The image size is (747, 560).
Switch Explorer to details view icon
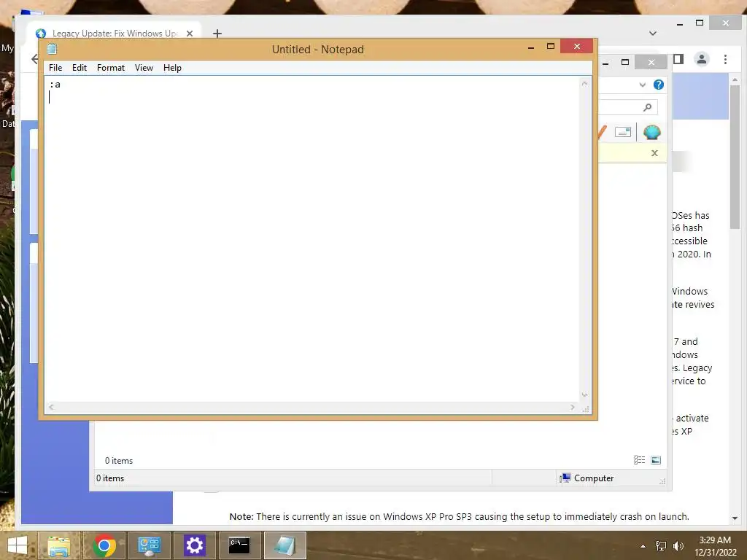point(639,459)
